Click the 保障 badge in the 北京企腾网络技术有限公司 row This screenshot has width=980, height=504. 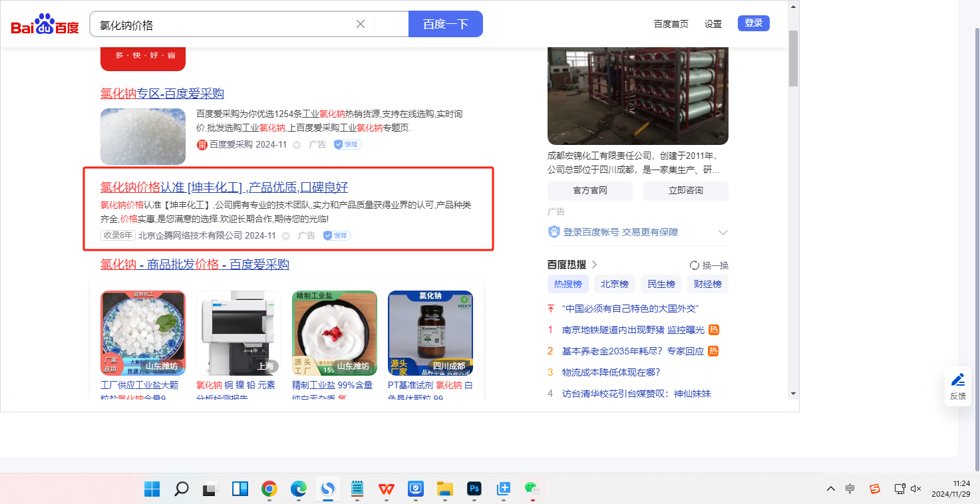point(337,235)
